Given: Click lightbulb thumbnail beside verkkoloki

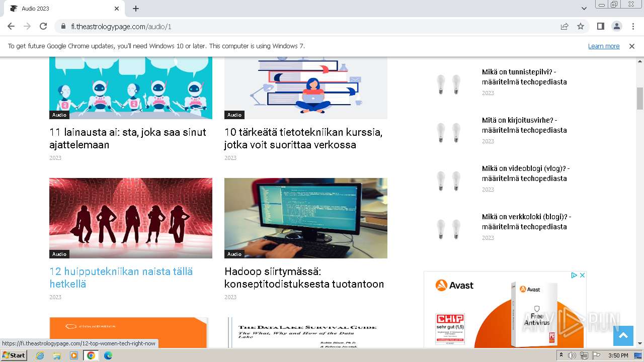Looking at the screenshot, I should coord(448,229).
